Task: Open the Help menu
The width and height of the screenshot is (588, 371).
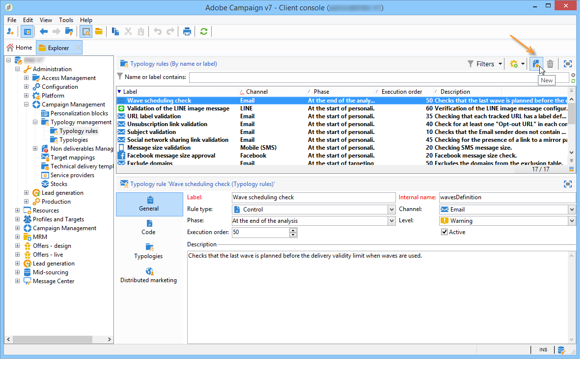Action: (86, 20)
